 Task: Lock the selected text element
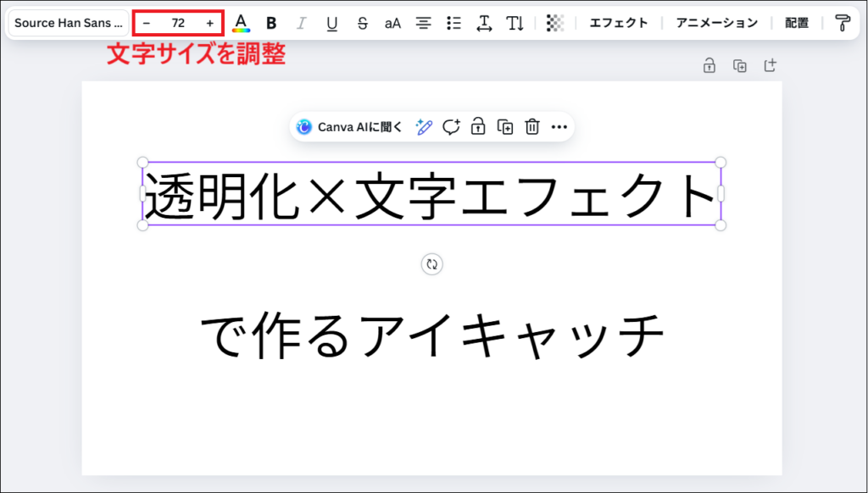click(478, 126)
